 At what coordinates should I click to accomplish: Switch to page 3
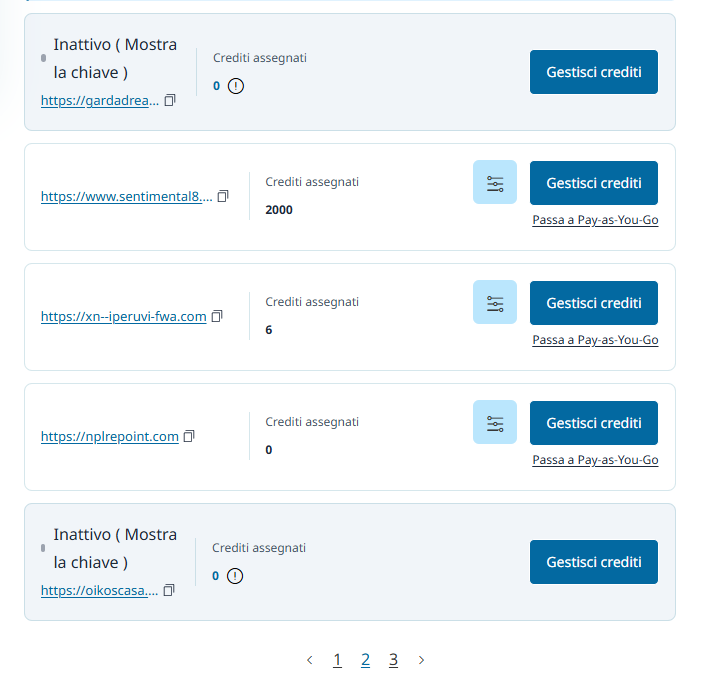pyautogui.click(x=393, y=660)
